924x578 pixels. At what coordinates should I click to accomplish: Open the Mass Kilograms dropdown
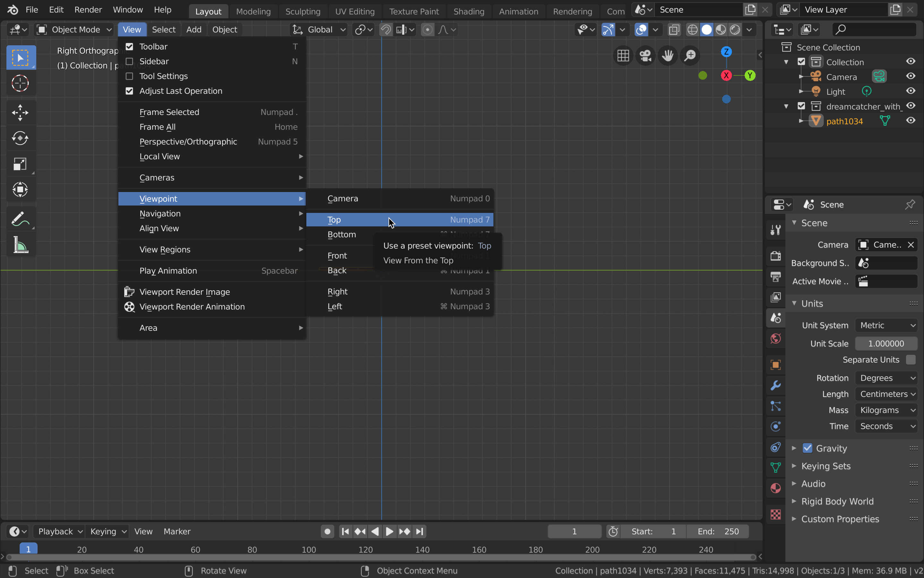tap(886, 410)
